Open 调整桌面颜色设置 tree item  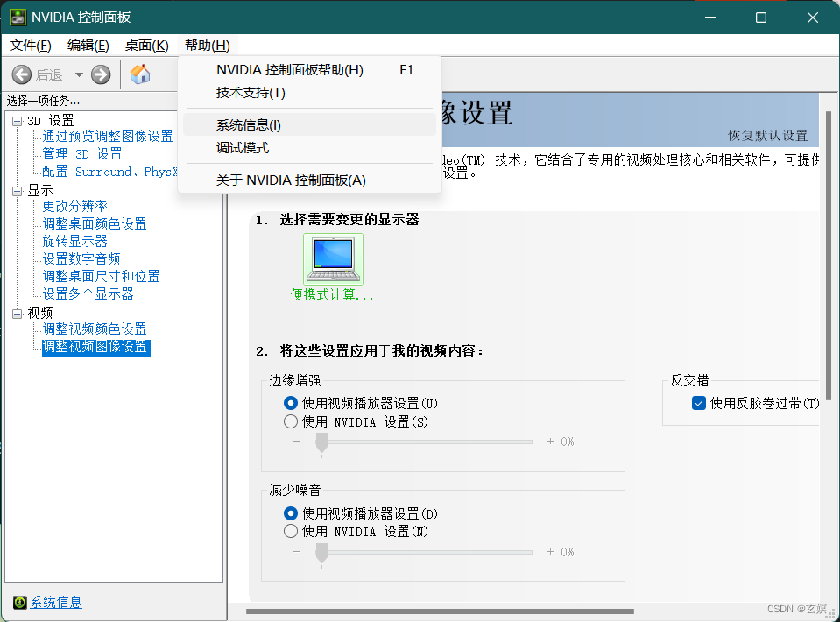[95, 224]
